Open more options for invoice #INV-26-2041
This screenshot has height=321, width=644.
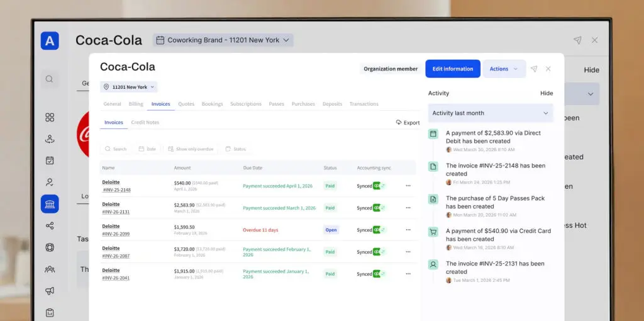tap(408, 274)
